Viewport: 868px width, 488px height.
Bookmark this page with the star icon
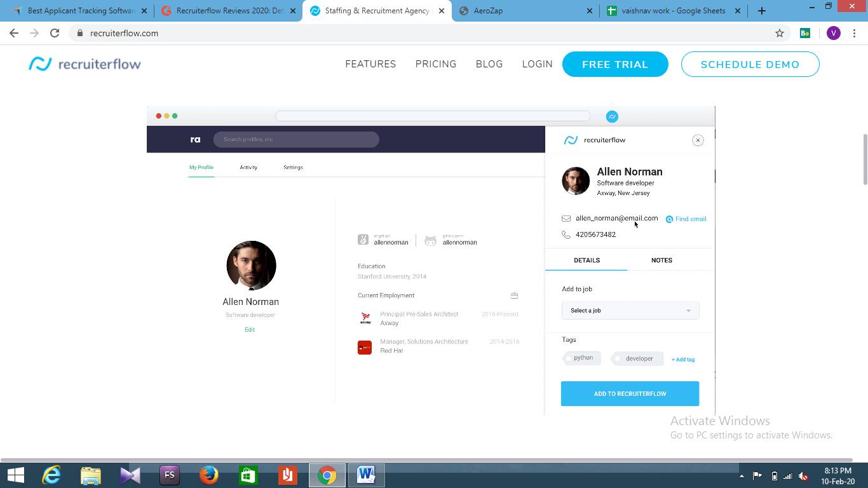pos(780,33)
